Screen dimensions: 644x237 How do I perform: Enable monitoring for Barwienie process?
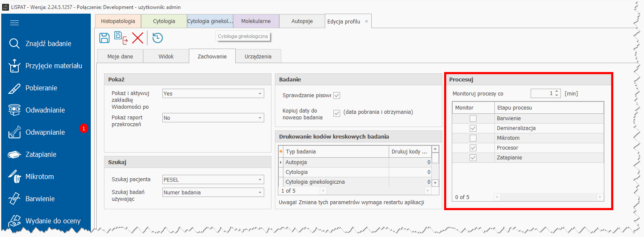pos(473,118)
